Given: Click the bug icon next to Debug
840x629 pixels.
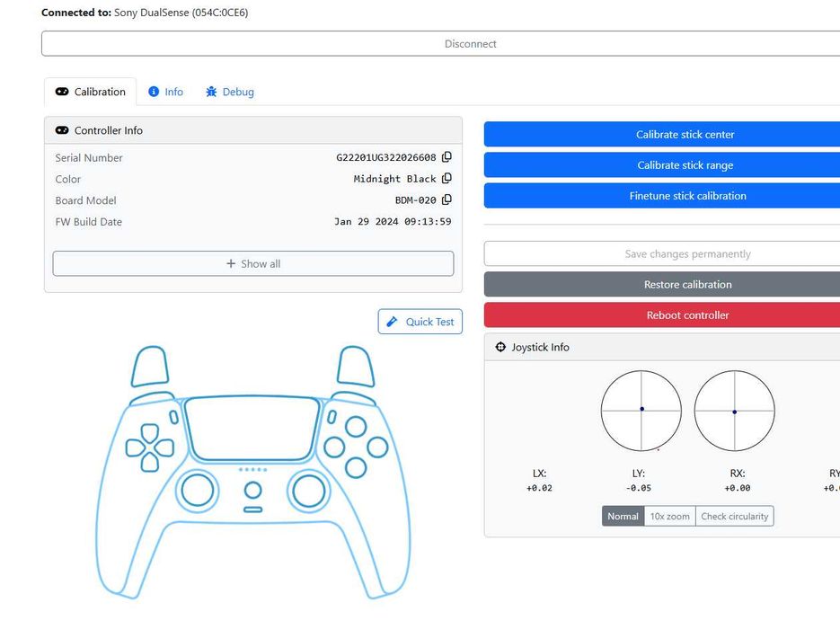Looking at the screenshot, I should click(211, 92).
